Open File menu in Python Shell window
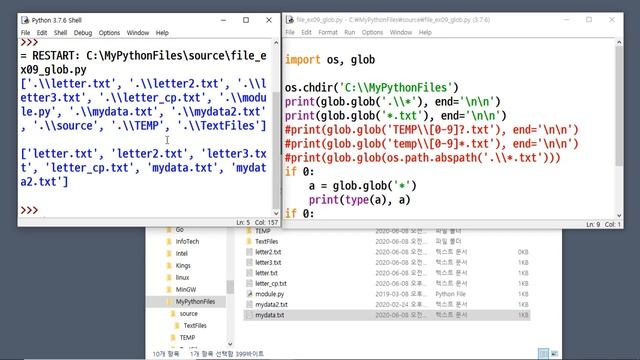This screenshot has height=360, width=640. [25, 33]
